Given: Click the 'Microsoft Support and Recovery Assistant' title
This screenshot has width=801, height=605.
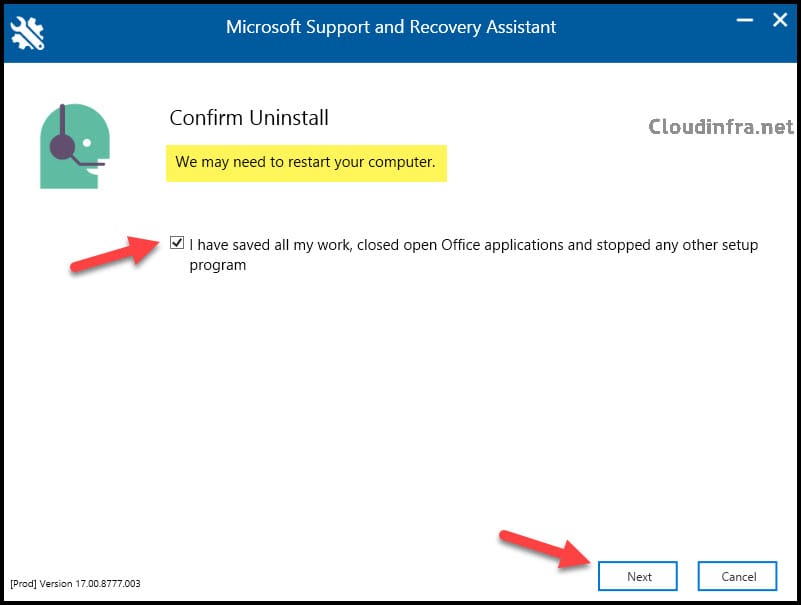Looking at the screenshot, I should (391, 27).
